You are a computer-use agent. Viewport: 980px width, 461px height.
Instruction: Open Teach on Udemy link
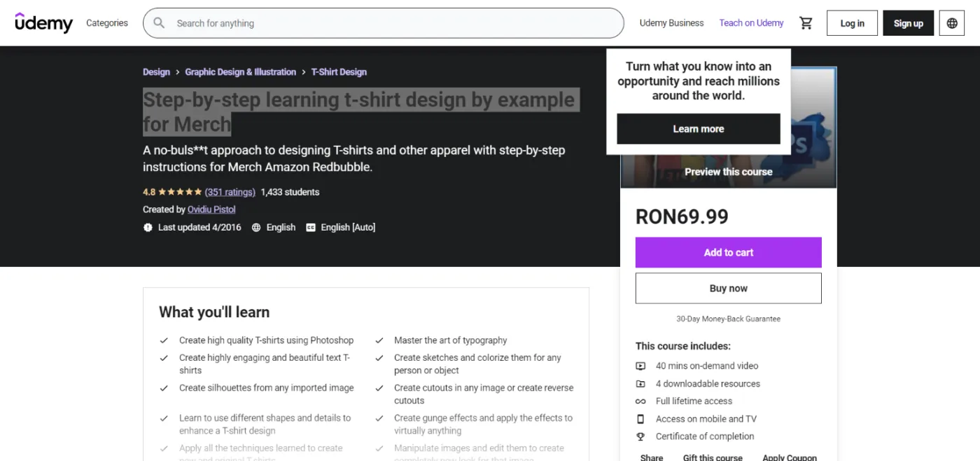(x=751, y=23)
